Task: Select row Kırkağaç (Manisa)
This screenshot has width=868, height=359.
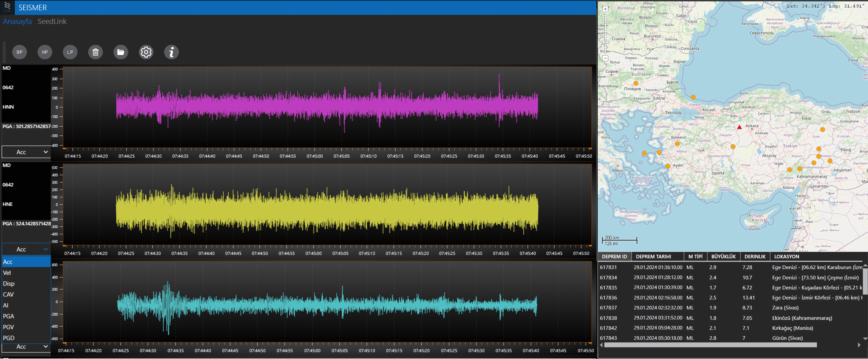Action: (730, 328)
